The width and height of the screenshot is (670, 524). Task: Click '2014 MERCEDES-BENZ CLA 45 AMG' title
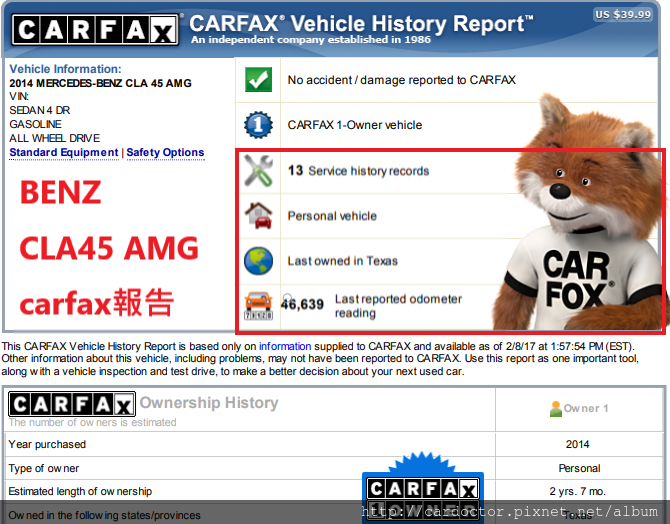click(100, 83)
